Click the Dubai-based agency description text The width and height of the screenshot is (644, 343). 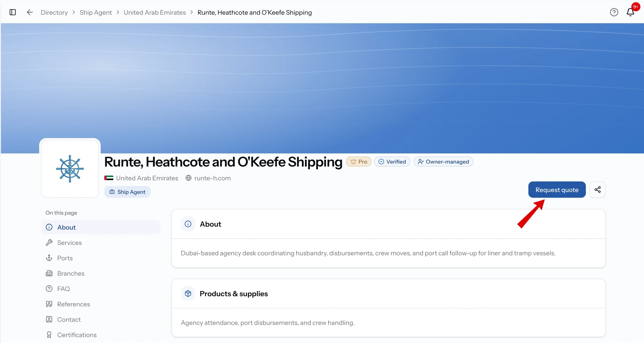pos(368,253)
